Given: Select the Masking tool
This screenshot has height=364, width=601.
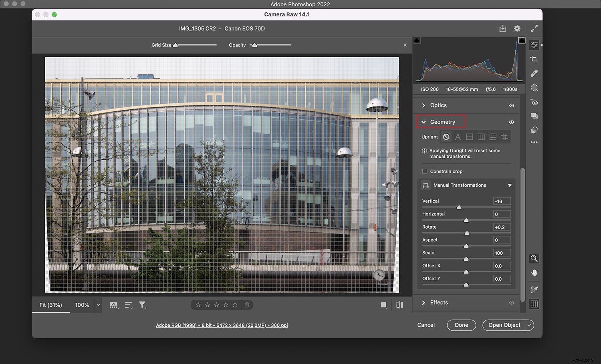Looking at the screenshot, I should click(x=534, y=88).
